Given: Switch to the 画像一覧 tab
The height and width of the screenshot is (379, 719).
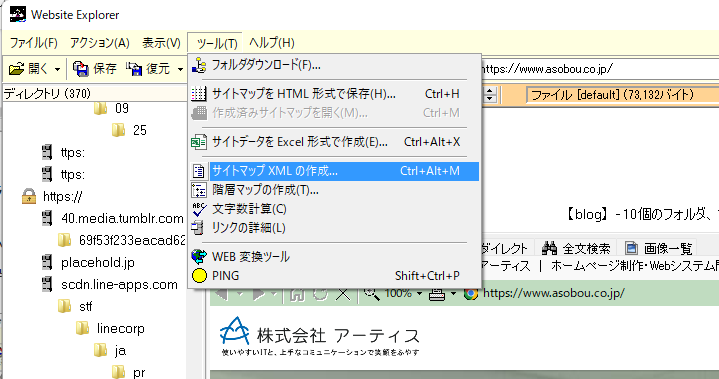Looking at the screenshot, I should click(658, 248).
